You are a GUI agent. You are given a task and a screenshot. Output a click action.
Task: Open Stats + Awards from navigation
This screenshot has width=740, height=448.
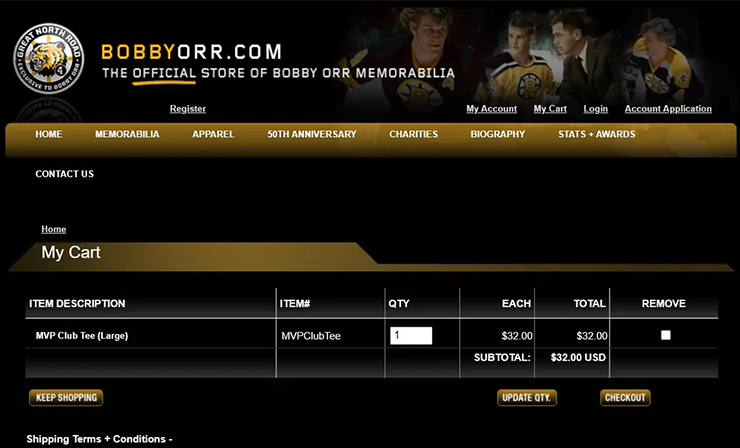[x=596, y=134]
